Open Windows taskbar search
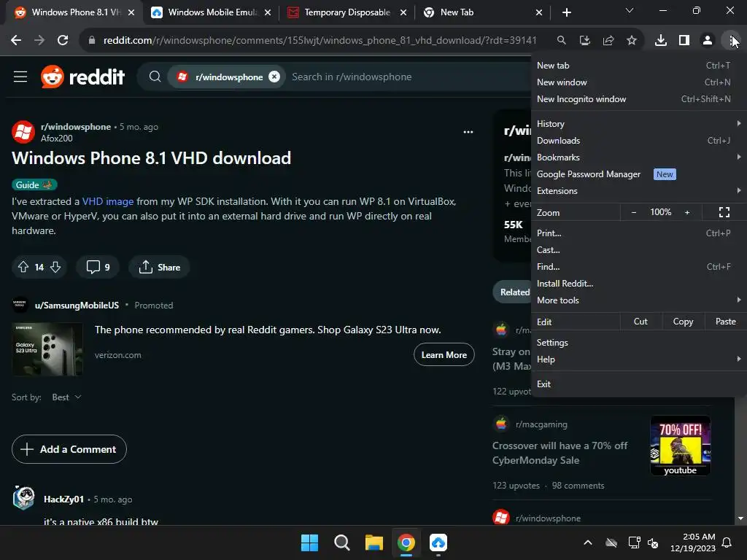The height and width of the screenshot is (560, 747). [x=341, y=542]
